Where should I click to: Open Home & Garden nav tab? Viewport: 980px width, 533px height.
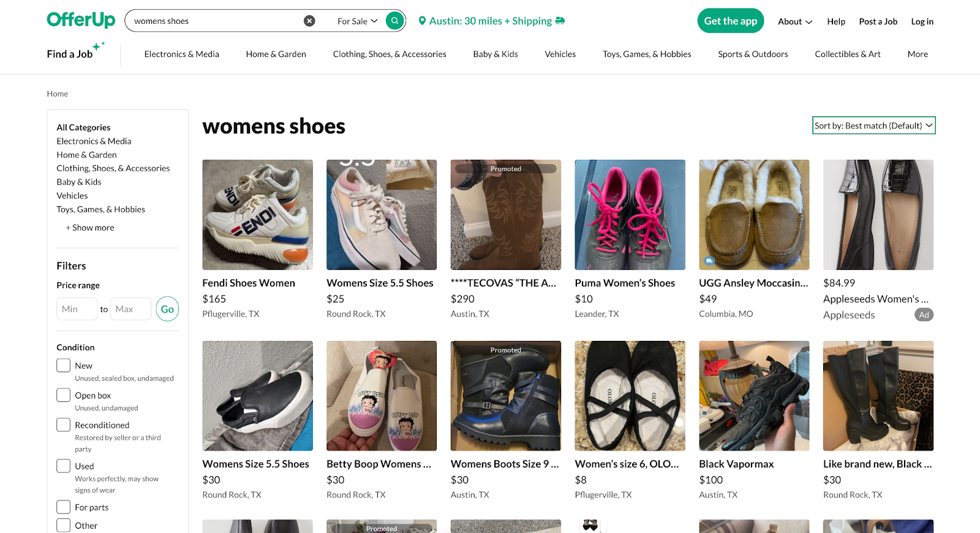(x=276, y=54)
